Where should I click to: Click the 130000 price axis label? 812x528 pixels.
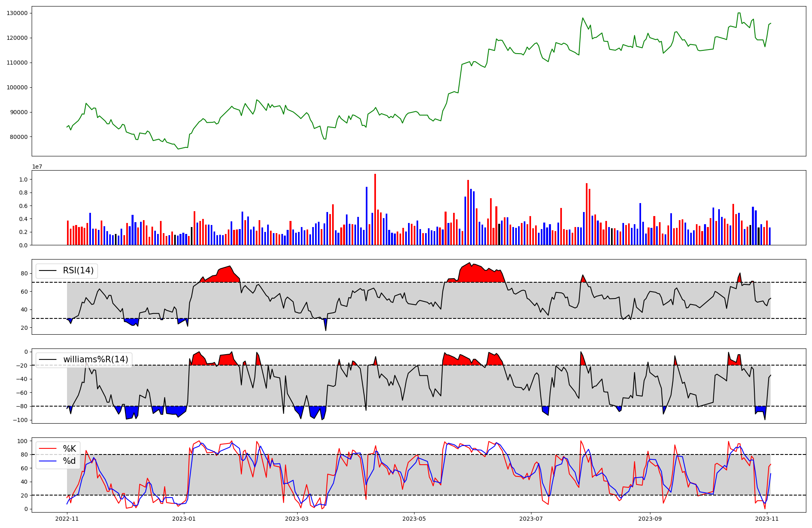pyautogui.click(x=17, y=13)
